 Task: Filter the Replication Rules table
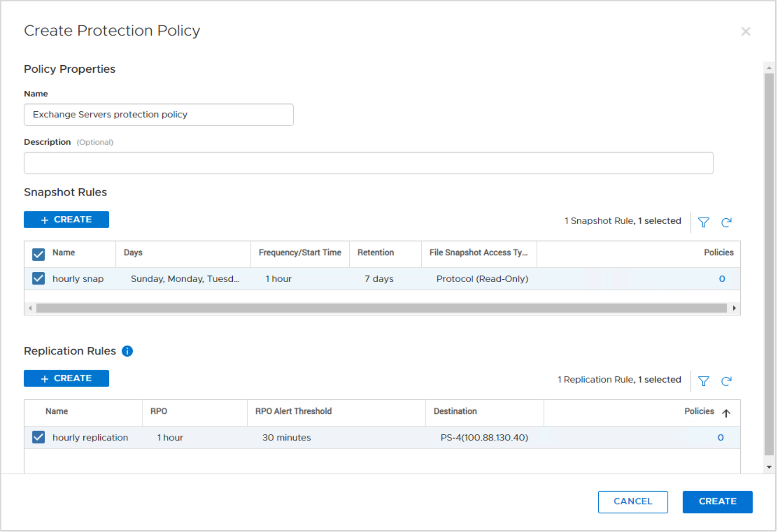(703, 381)
